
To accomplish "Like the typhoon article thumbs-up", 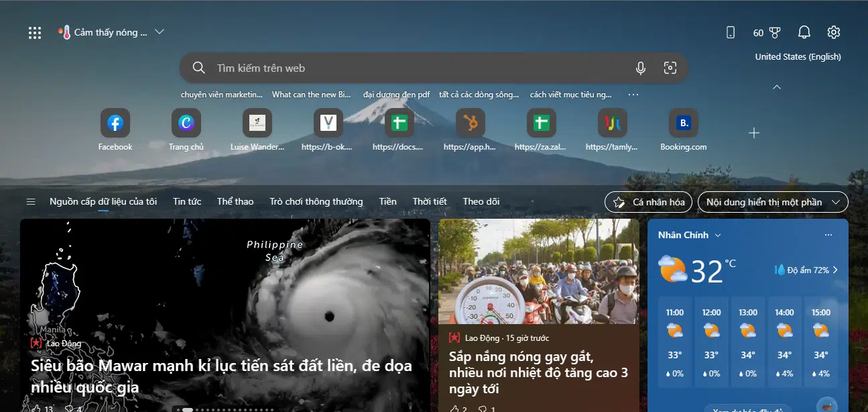I will [x=42, y=409].
